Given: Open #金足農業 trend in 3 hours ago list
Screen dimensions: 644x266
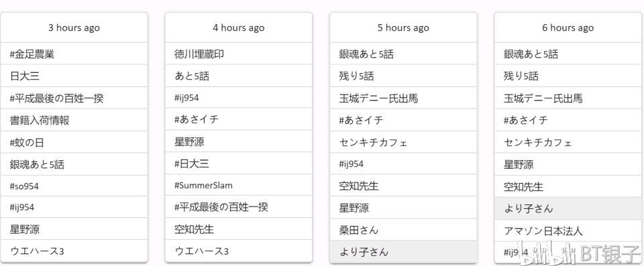Looking at the screenshot, I should tap(74, 54).
